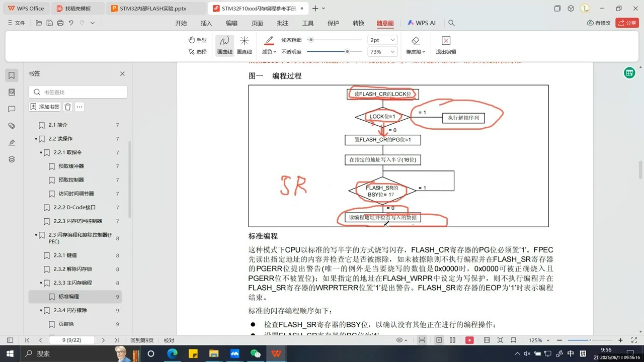Click the page number input field

71,340
